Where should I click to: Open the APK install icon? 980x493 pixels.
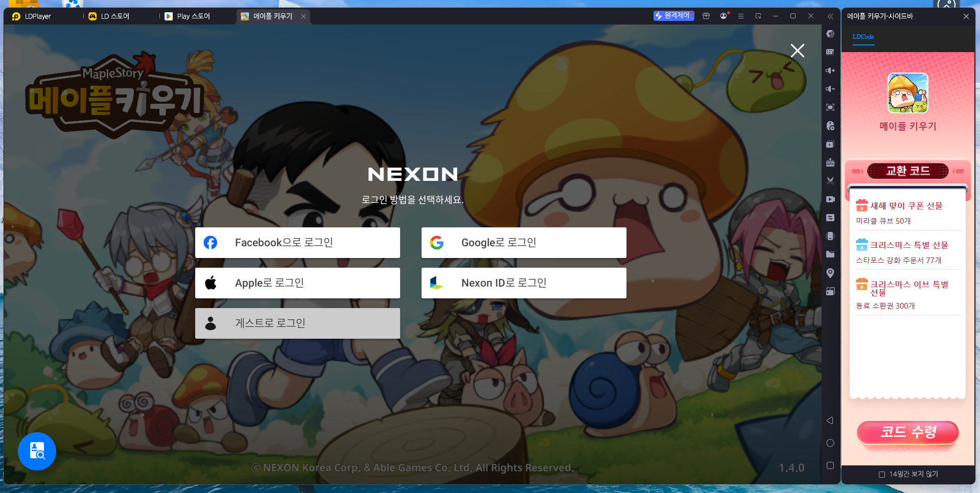point(830,162)
